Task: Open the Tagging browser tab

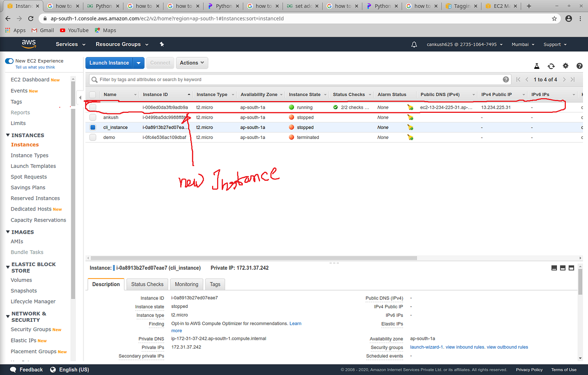Action: 461,6
